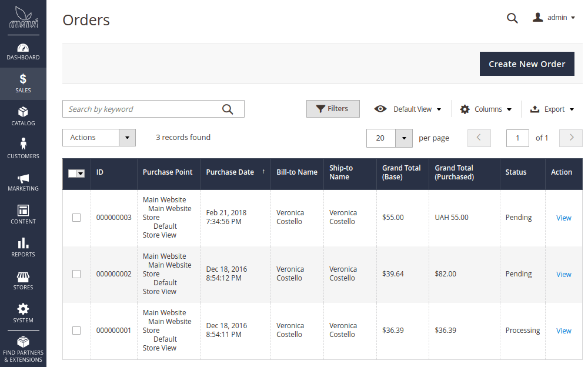588x367 pixels.
Task: Open the per page count dropdown
Action: coord(404,138)
